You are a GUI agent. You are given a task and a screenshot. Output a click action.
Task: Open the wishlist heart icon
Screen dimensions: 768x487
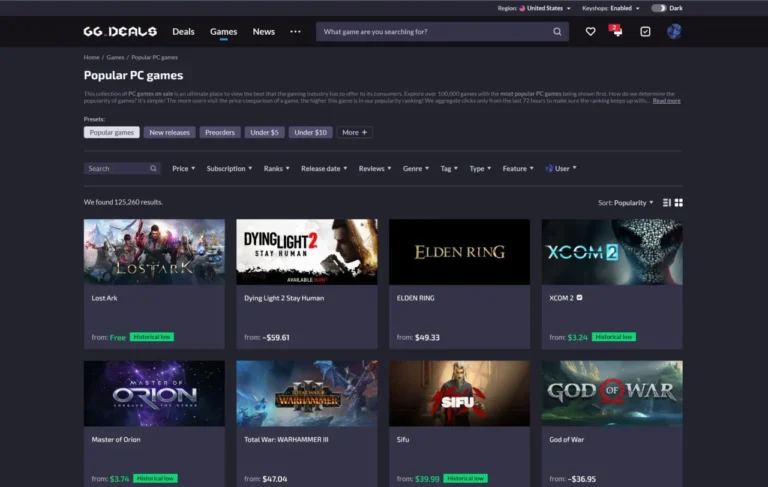pyautogui.click(x=590, y=31)
